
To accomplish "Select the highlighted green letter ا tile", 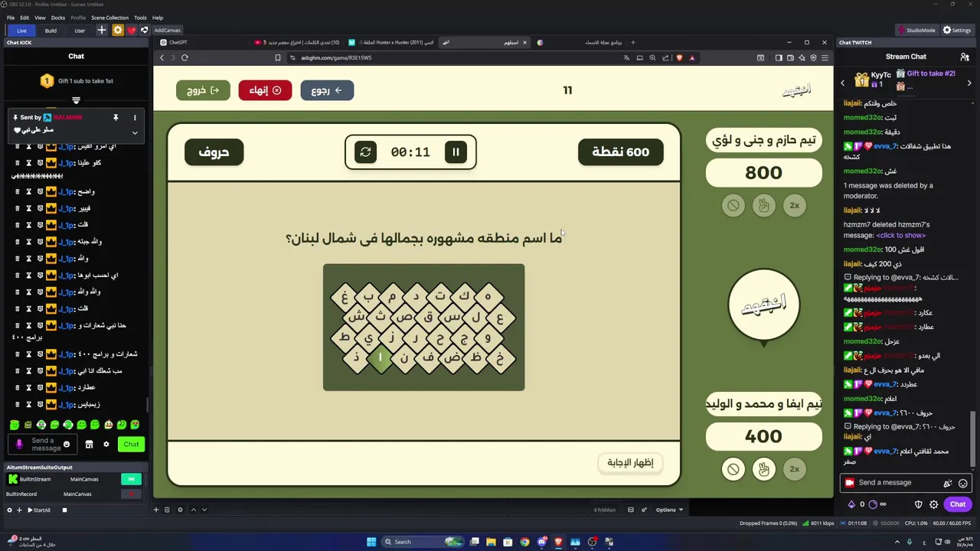I will click(380, 357).
